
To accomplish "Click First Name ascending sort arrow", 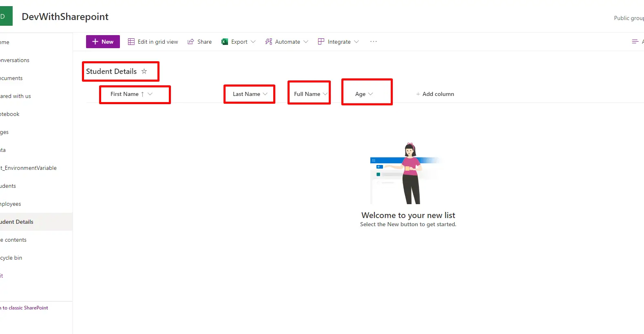I will [x=142, y=94].
